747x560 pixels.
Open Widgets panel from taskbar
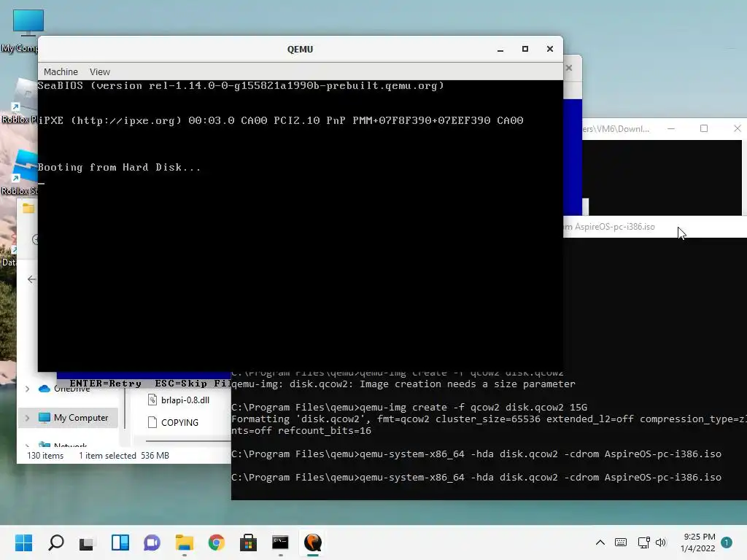pyautogui.click(x=120, y=542)
